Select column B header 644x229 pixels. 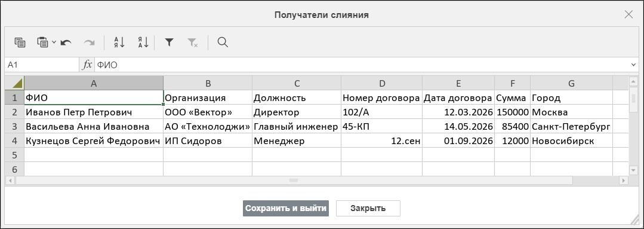208,84
